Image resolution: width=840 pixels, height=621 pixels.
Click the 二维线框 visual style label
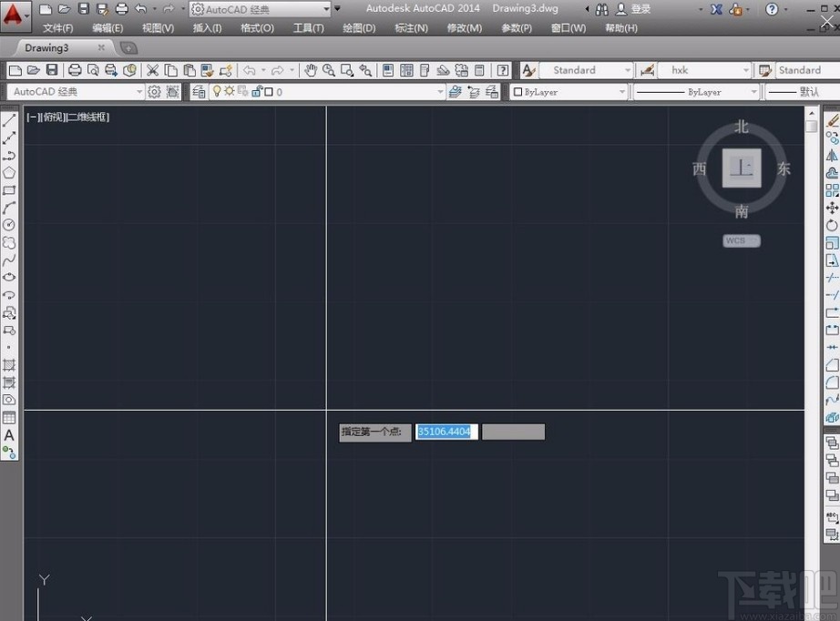tap(87, 117)
